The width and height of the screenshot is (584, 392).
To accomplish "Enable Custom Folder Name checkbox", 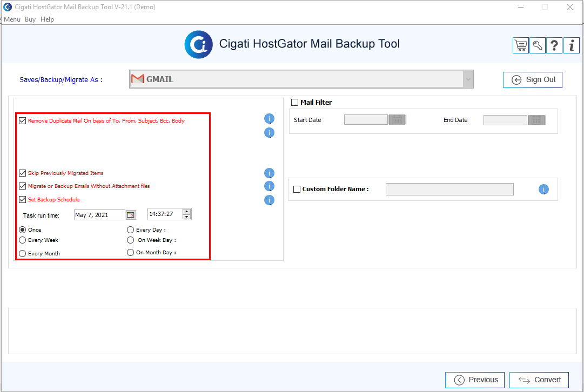I will (297, 189).
